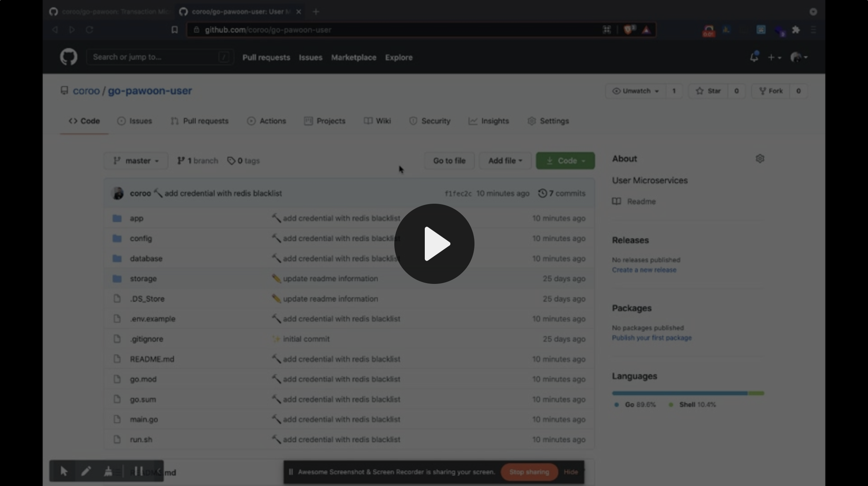Pause the screen recording
The image size is (868, 486).
coord(138,471)
